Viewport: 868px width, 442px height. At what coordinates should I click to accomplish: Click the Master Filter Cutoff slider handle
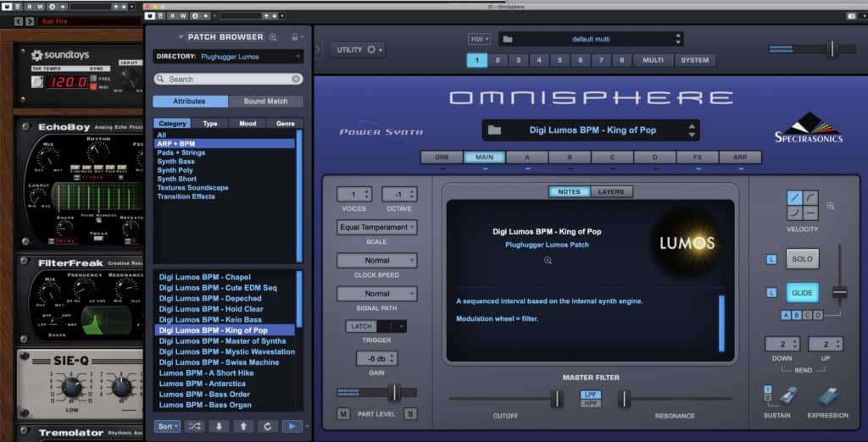(x=558, y=398)
